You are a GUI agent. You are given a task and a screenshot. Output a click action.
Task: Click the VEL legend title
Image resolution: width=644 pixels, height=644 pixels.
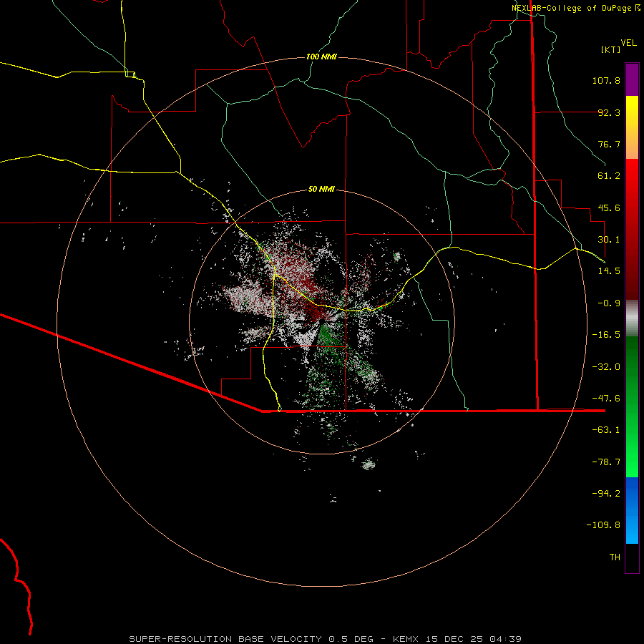tap(628, 43)
